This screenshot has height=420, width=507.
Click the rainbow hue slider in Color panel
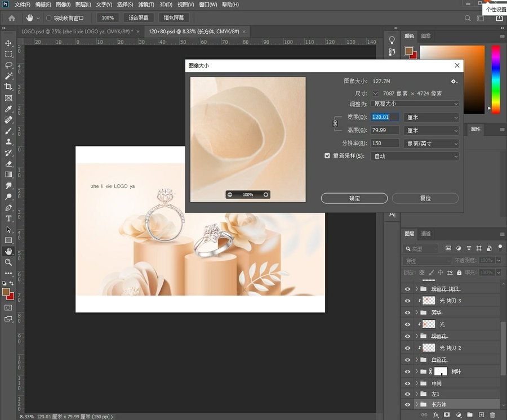496,79
